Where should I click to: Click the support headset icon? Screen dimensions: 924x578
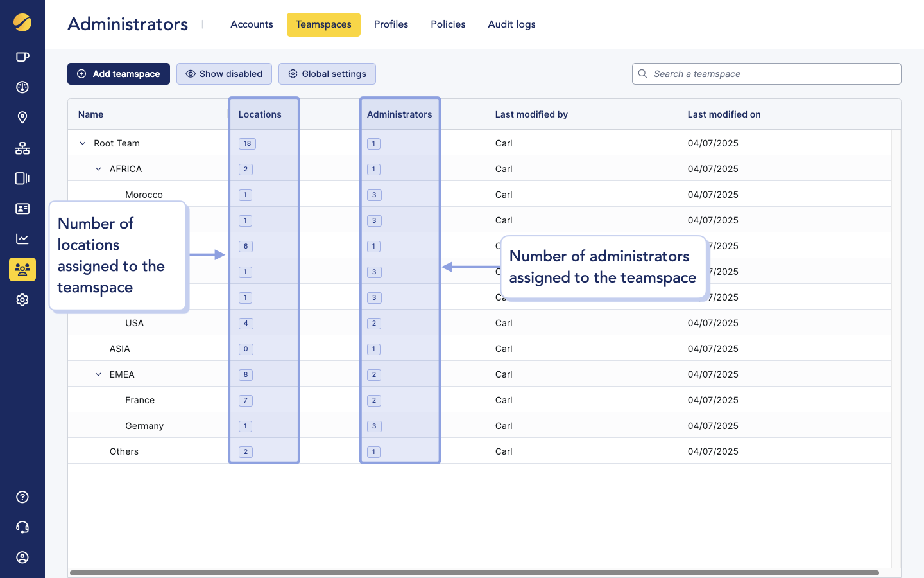click(x=22, y=527)
